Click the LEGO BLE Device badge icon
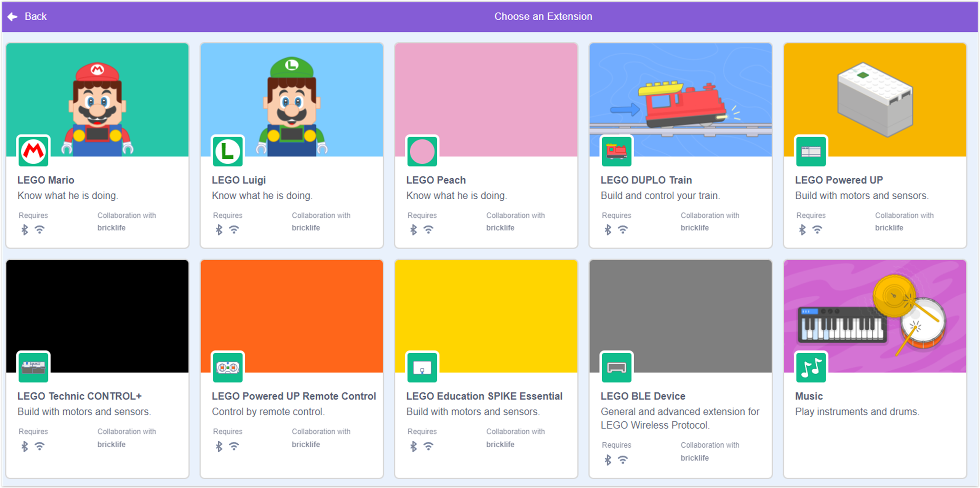980x488 pixels. [x=616, y=367]
